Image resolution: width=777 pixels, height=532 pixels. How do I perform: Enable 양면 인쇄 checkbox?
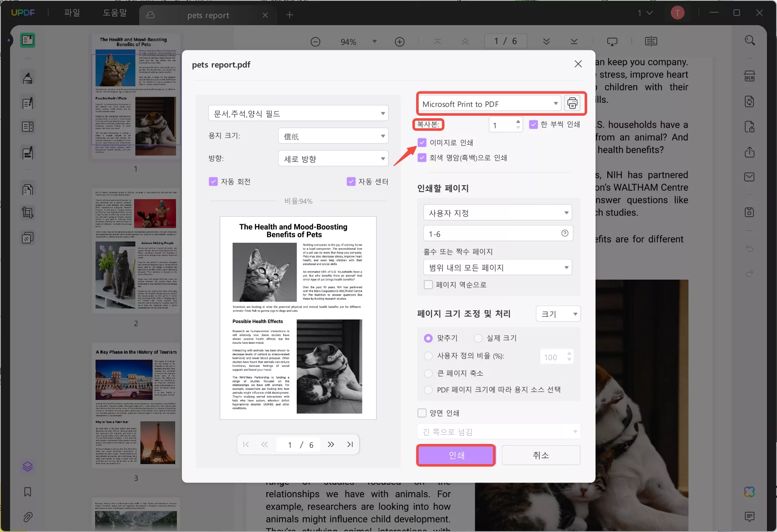(x=422, y=413)
